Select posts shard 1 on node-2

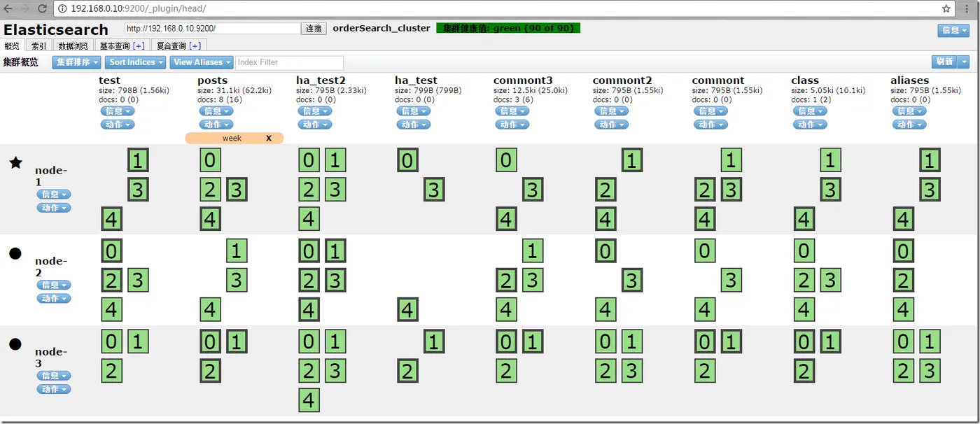click(237, 251)
